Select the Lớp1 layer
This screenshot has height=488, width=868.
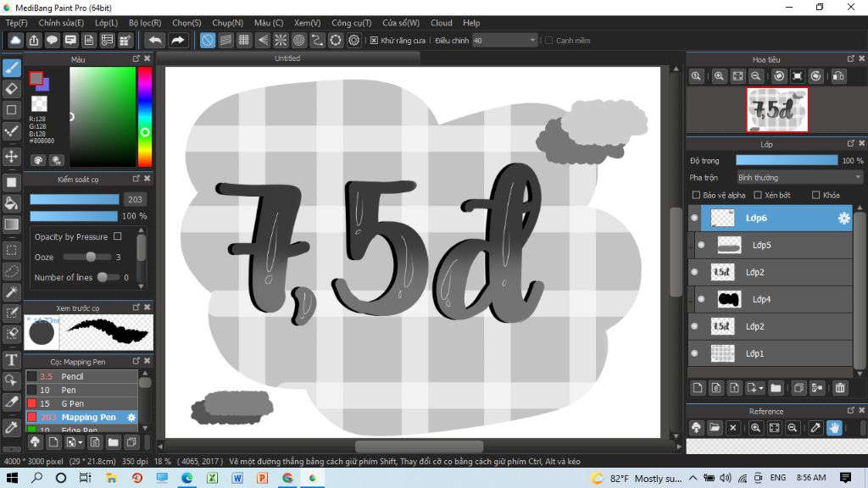pyautogui.click(x=770, y=353)
